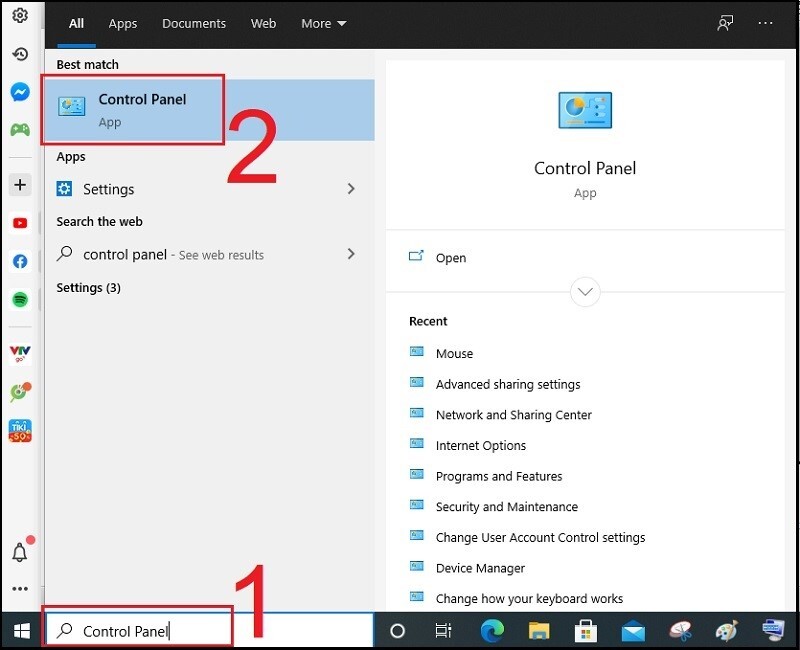Click the search box with Control Panel text
The width and height of the screenshot is (800, 650).
(x=210, y=631)
